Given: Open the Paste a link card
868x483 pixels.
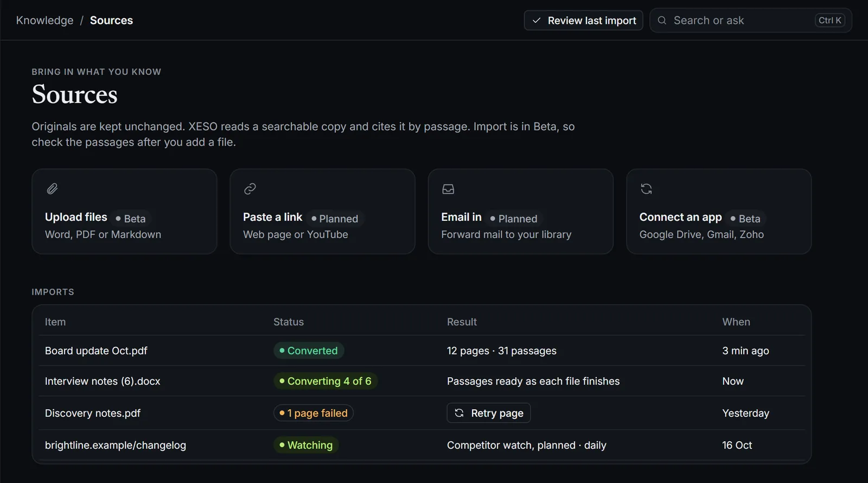Looking at the screenshot, I should 323,211.
